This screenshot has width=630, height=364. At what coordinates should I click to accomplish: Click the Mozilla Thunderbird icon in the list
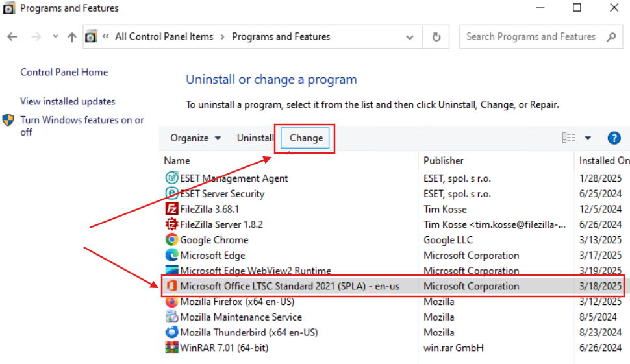click(x=171, y=332)
